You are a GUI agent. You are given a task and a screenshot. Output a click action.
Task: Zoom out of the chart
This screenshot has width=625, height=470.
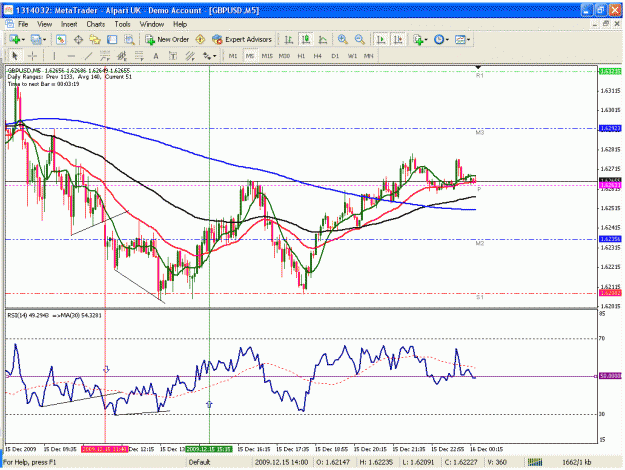(360, 39)
